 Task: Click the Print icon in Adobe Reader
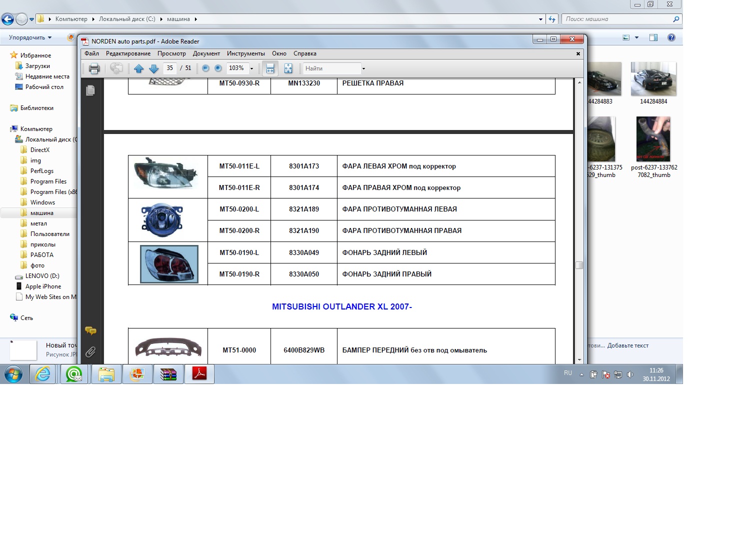pyautogui.click(x=94, y=68)
